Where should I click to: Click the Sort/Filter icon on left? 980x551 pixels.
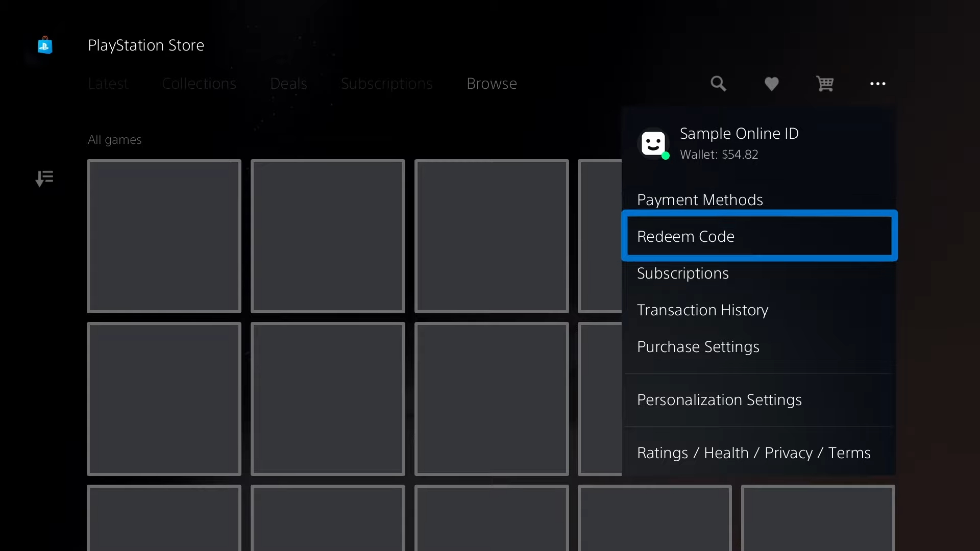point(44,178)
